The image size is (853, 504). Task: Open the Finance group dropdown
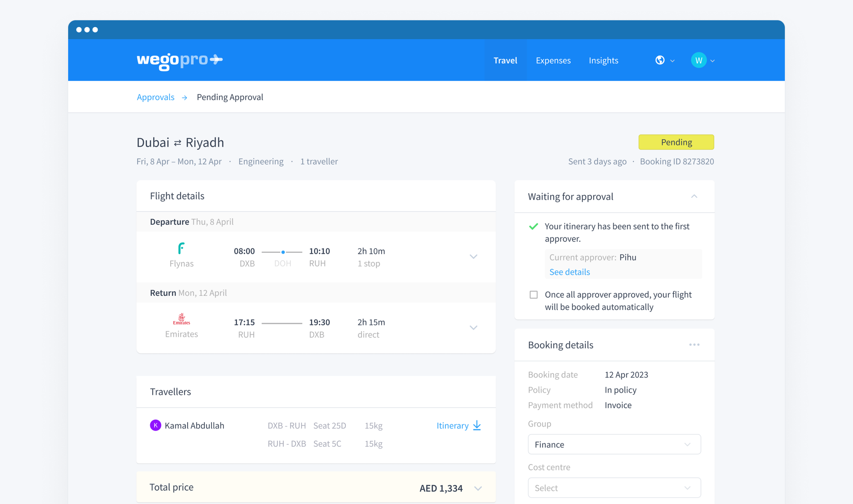(x=614, y=444)
